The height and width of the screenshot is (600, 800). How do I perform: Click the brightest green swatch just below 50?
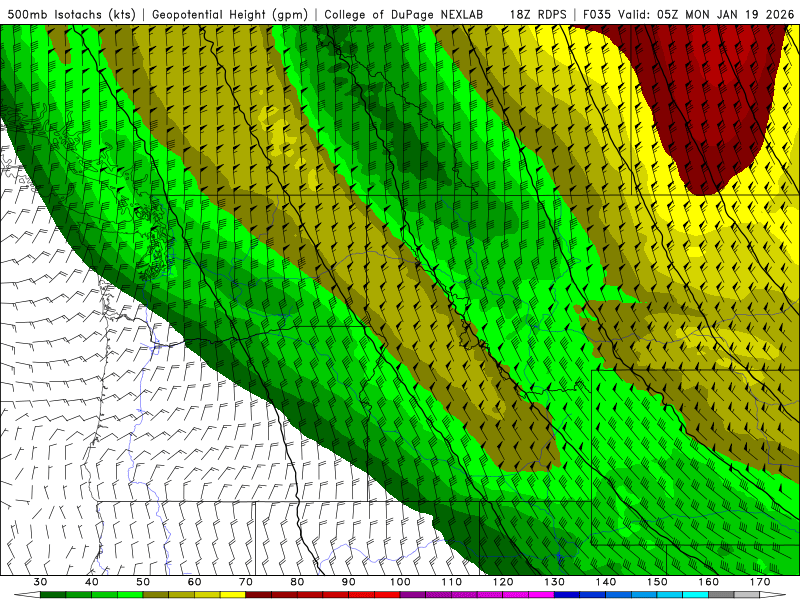tap(130, 595)
